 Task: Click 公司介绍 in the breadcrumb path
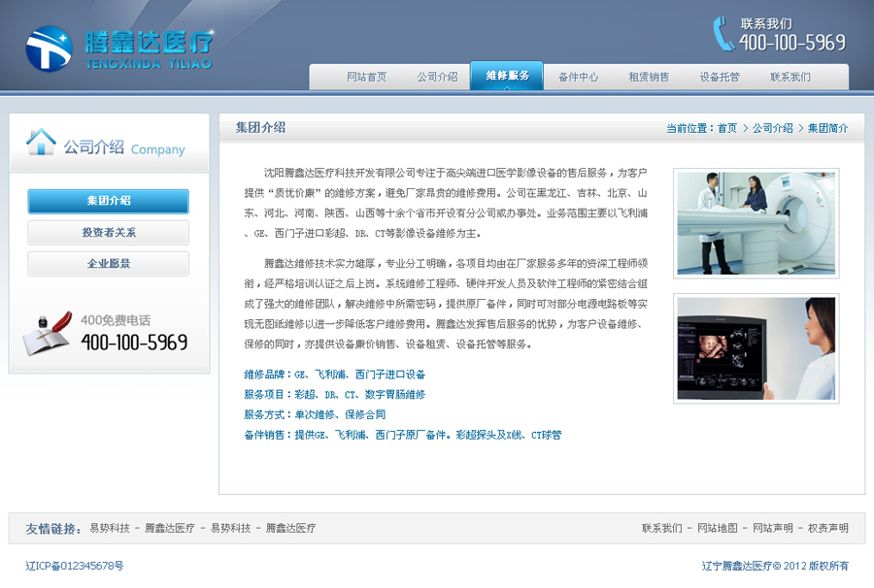click(x=773, y=128)
